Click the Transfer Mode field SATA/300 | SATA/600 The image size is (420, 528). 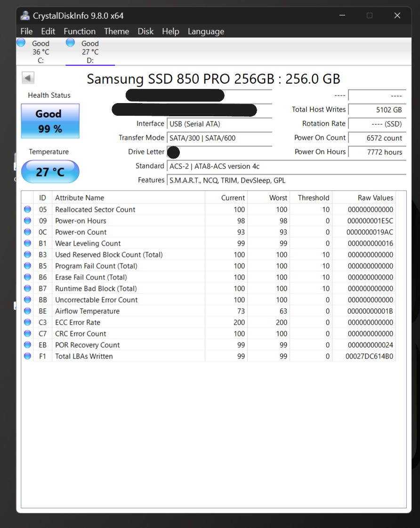click(x=219, y=138)
